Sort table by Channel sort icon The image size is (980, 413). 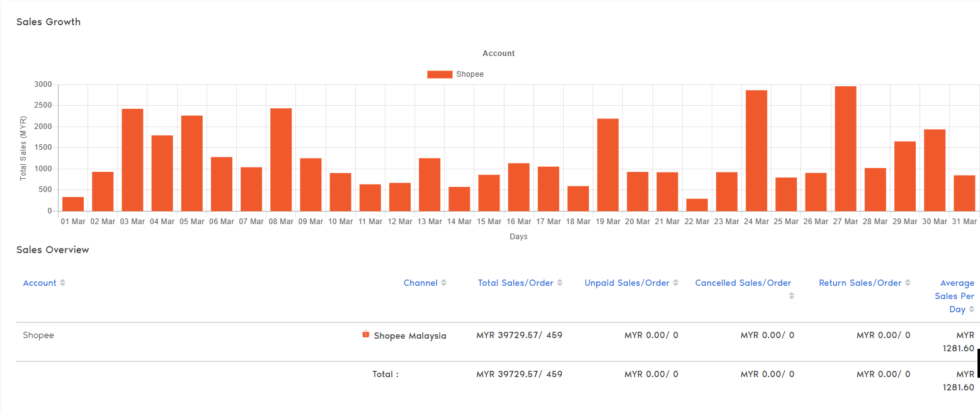pyautogui.click(x=443, y=283)
